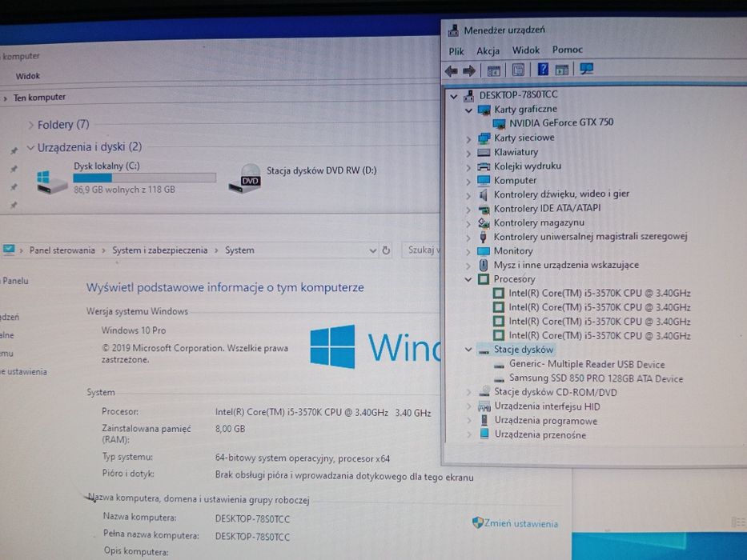Select the Stacje dysków CD-ROM/DVD icon
Viewport: 747px width, 560px height.
click(484, 392)
